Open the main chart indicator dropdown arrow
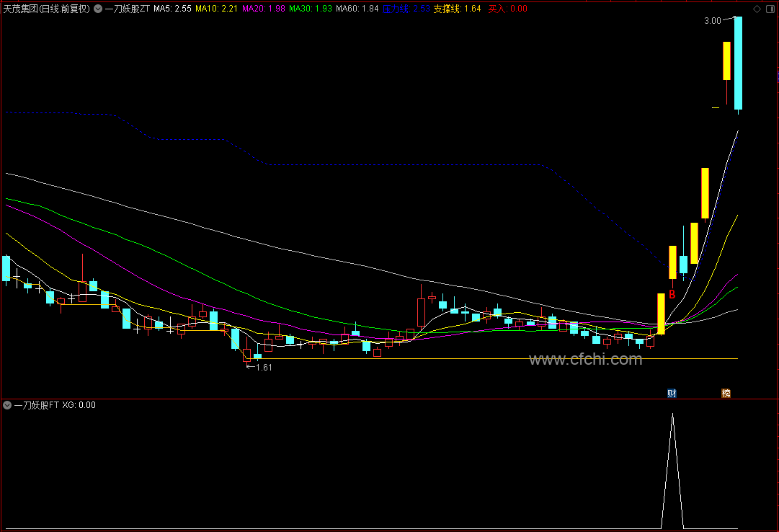This screenshot has width=779, height=532. (x=98, y=9)
